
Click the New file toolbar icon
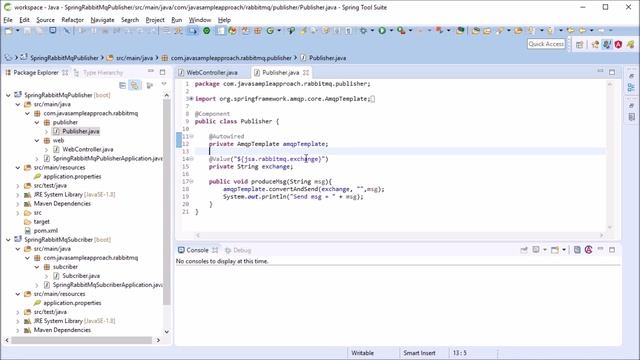(9, 31)
